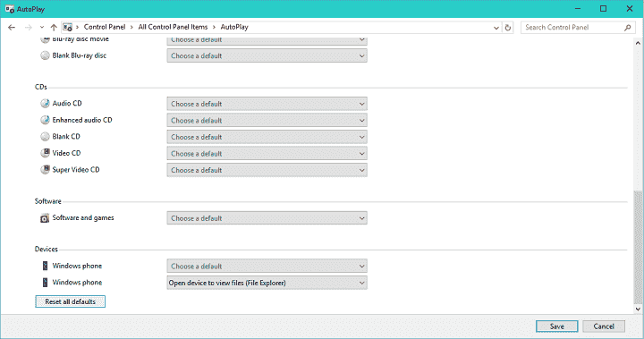Viewport: 644px width, 339px height.
Task: Click the 'Software' section heading
Action: [48, 201]
